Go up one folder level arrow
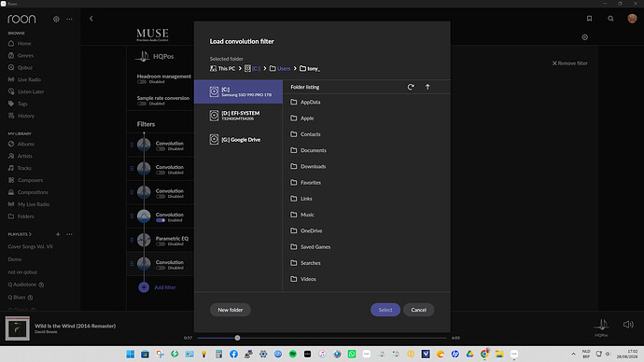The image size is (644, 362). coord(427,87)
